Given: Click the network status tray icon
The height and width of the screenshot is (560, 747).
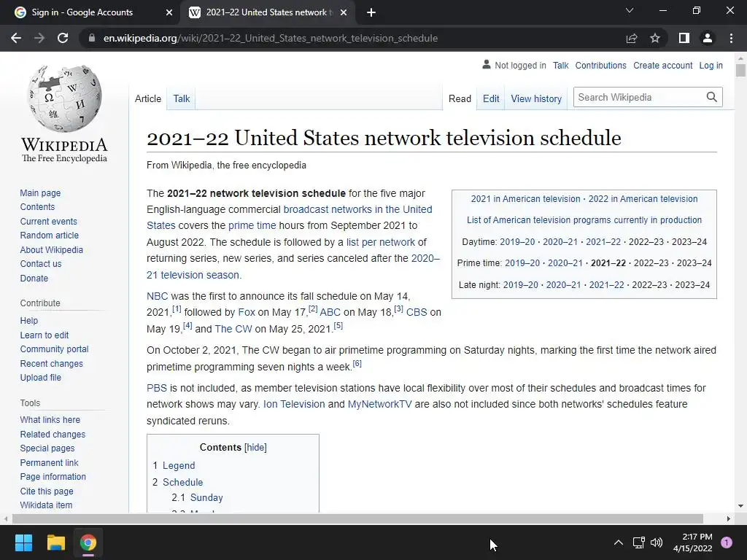Looking at the screenshot, I should click(x=638, y=542).
